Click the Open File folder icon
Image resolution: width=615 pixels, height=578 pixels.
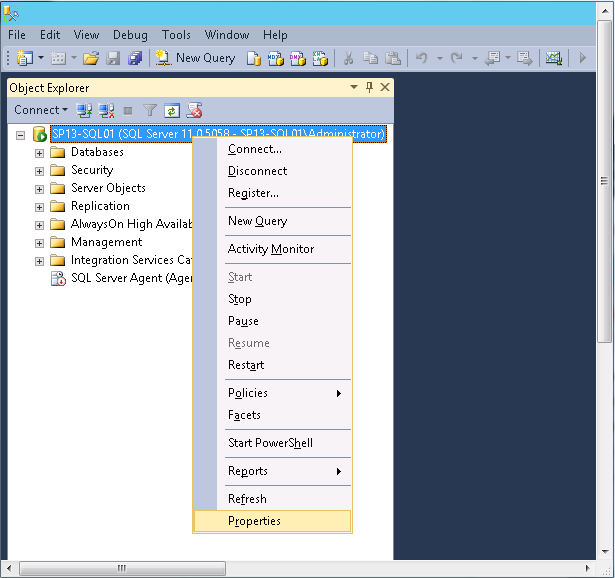(x=91, y=58)
